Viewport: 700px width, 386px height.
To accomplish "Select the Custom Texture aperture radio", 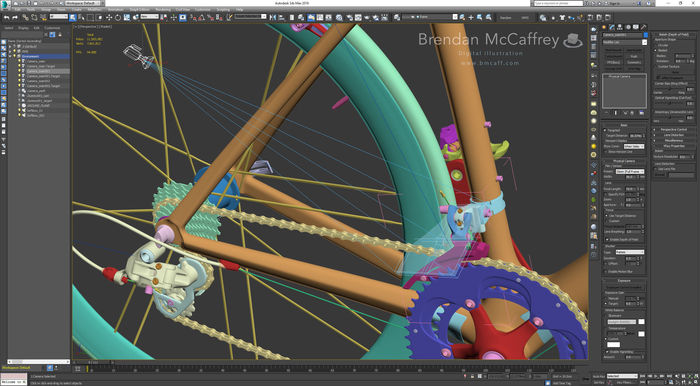I will [x=656, y=66].
